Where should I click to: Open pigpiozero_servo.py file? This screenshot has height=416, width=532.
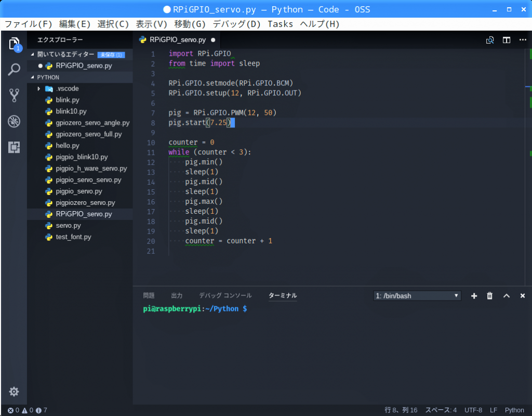coord(79,203)
